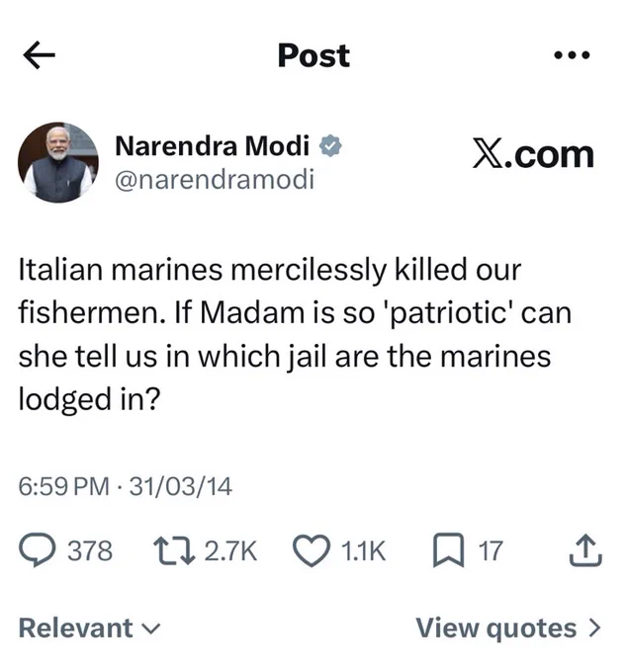Visit the @narendramodi handle

(x=215, y=179)
